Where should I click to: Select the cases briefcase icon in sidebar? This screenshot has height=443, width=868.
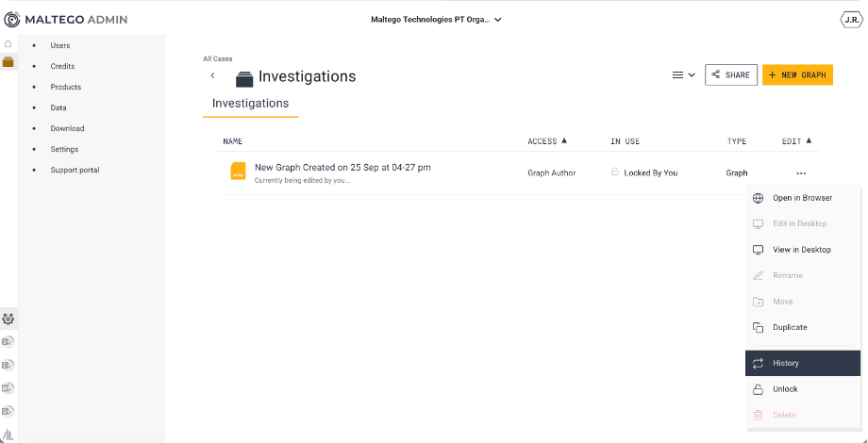[8, 62]
